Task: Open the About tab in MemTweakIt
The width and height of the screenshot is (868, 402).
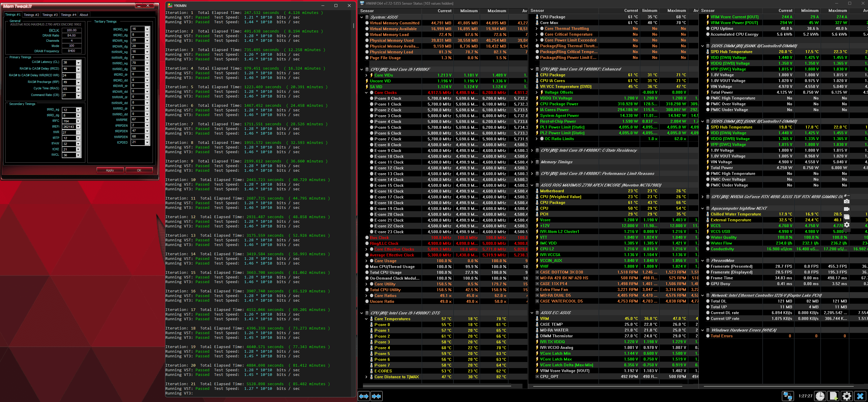Action: coord(84,15)
